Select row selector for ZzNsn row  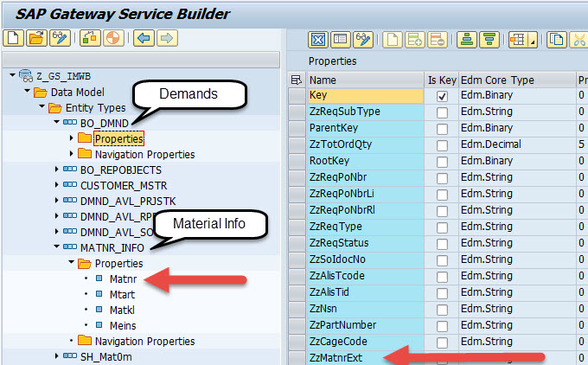[x=297, y=309]
